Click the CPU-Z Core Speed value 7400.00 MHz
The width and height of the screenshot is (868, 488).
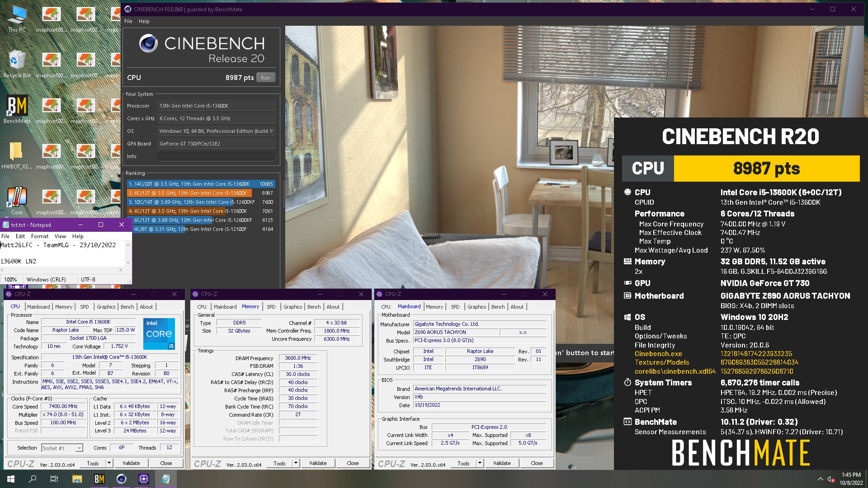63,406
